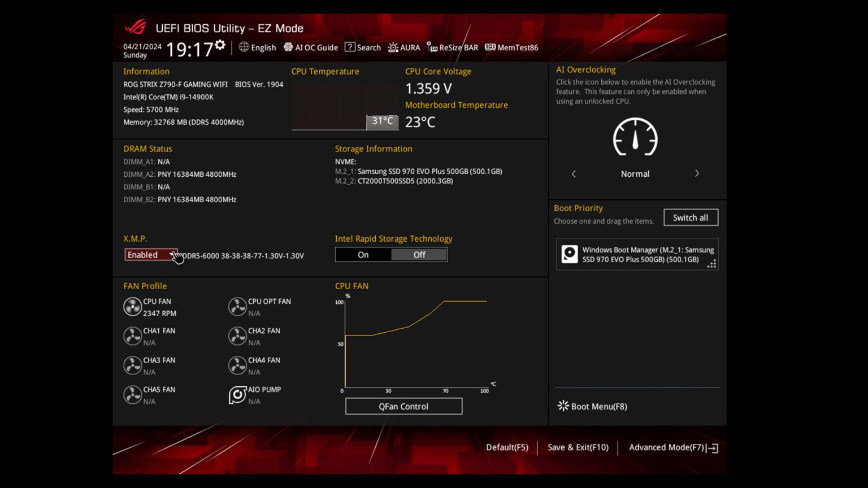
Task: Click M.2_1 Samsung SSD 970 EVO Plus entry
Action: tap(418, 171)
